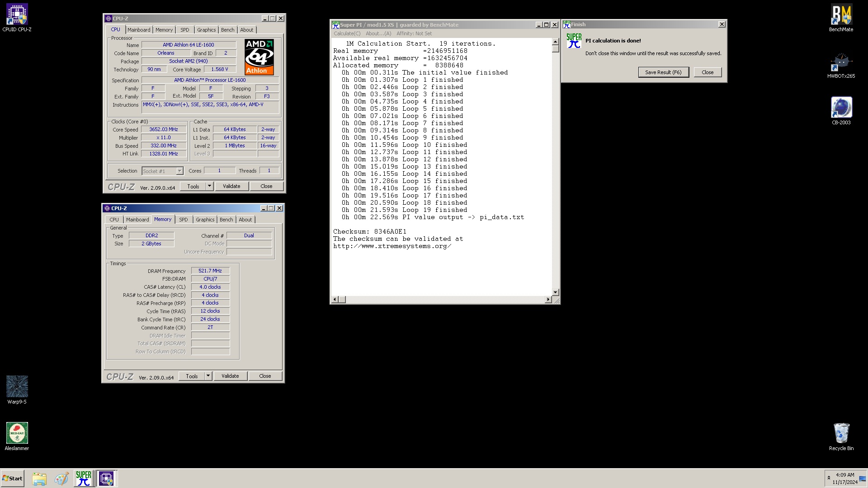Click show desktop icon in system tray
868x488 pixels.
pos(863,479)
